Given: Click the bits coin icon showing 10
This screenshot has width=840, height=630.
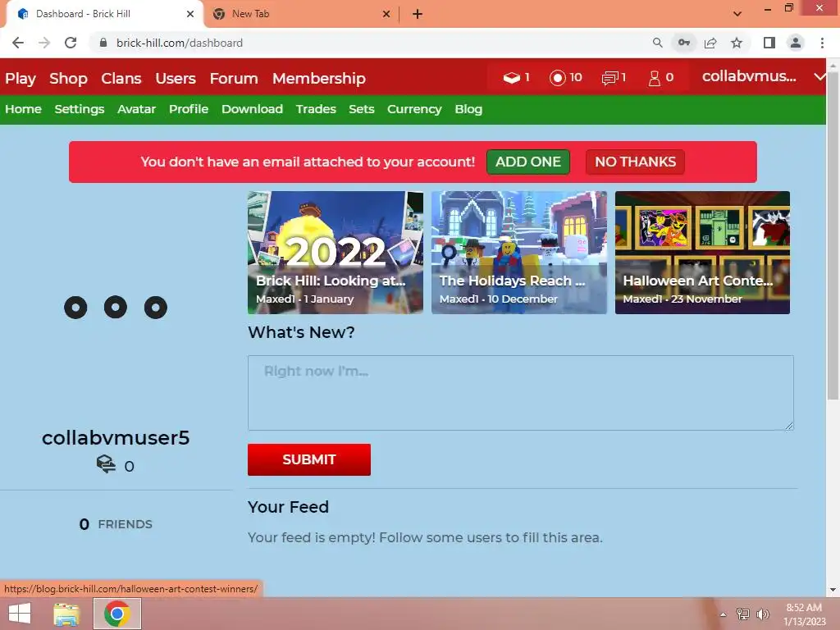Looking at the screenshot, I should point(557,78).
